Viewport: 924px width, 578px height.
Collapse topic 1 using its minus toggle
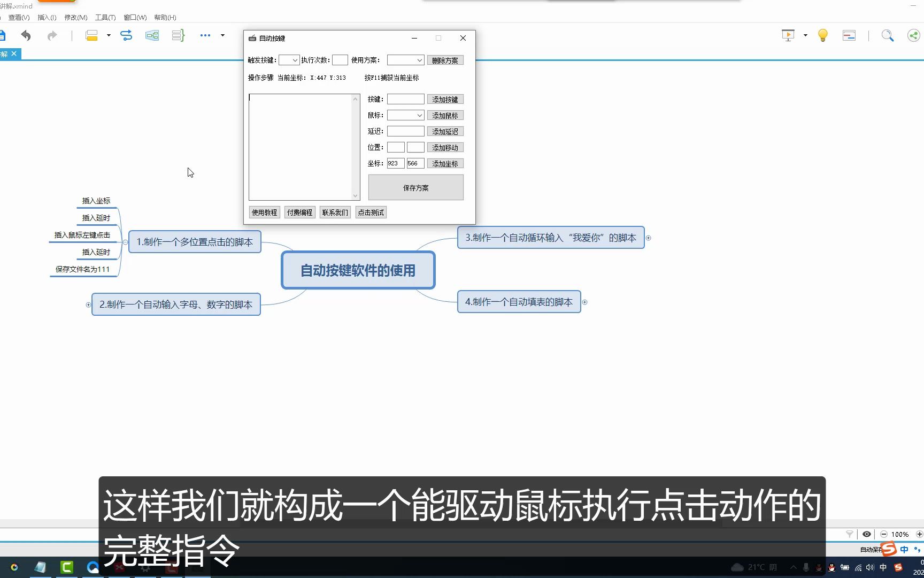coord(126,242)
